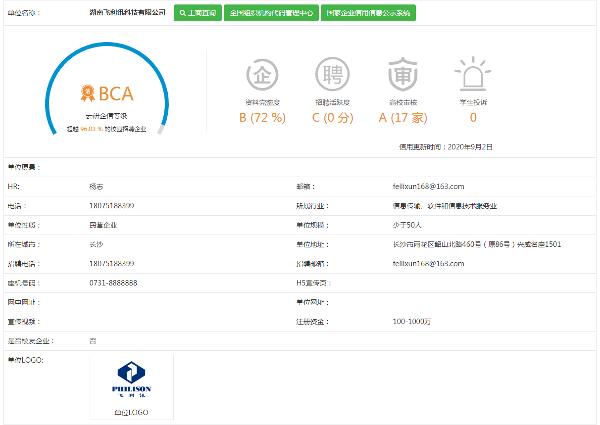Screen dimensions: 600x425
Task: Click the company address ending in 1501
Action: [x=462, y=243]
